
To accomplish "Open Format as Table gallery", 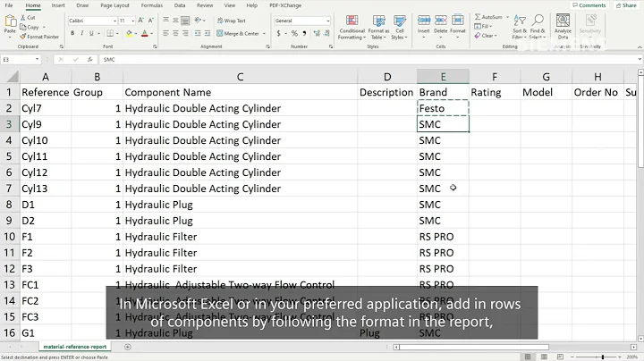I will pos(378,28).
